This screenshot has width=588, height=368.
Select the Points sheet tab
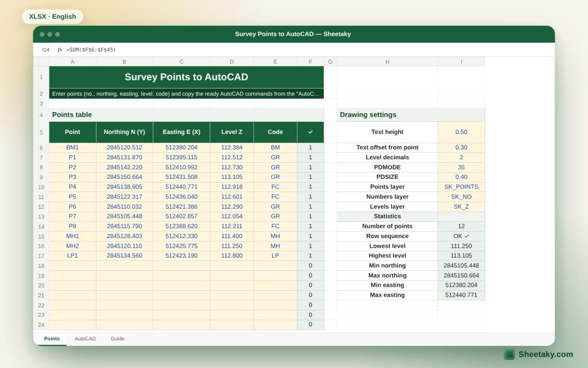click(x=52, y=338)
